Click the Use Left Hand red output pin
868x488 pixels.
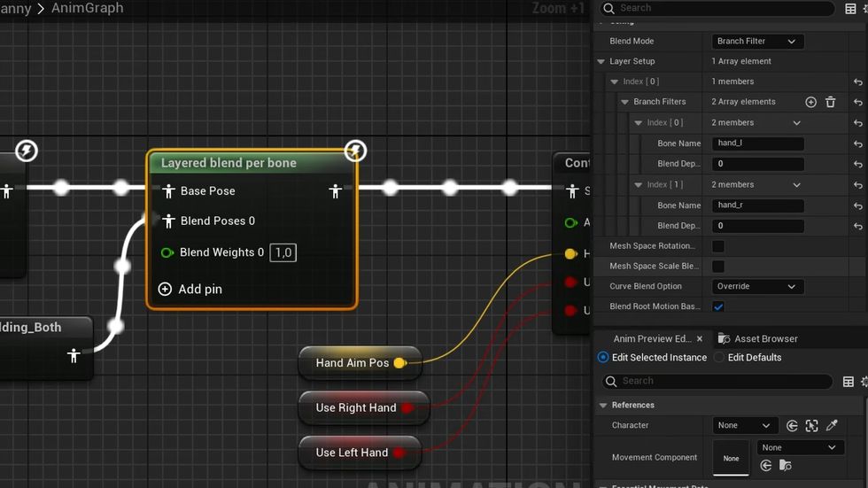click(399, 453)
